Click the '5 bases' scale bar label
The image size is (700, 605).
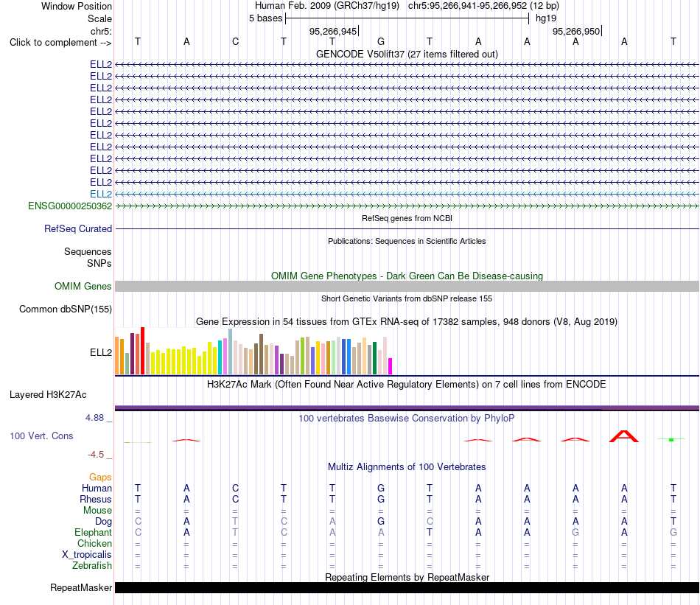[265, 18]
